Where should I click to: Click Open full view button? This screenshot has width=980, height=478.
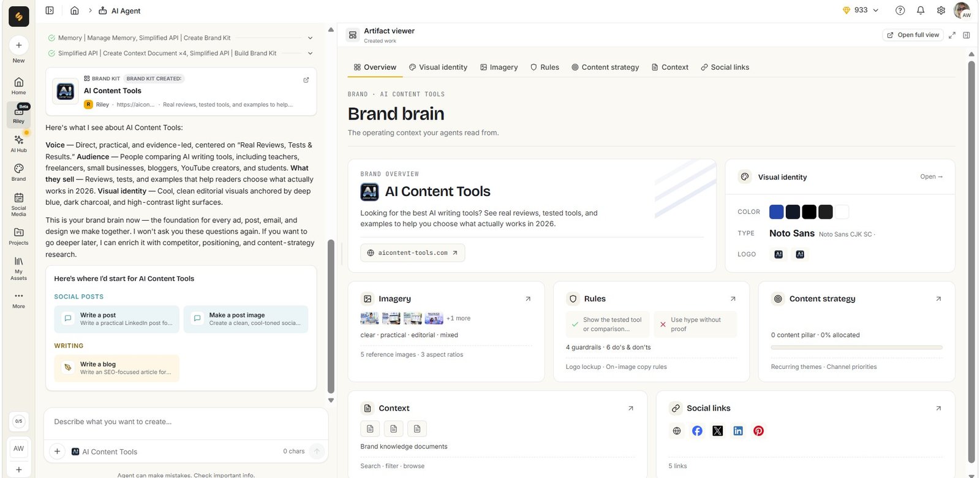pyautogui.click(x=913, y=35)
